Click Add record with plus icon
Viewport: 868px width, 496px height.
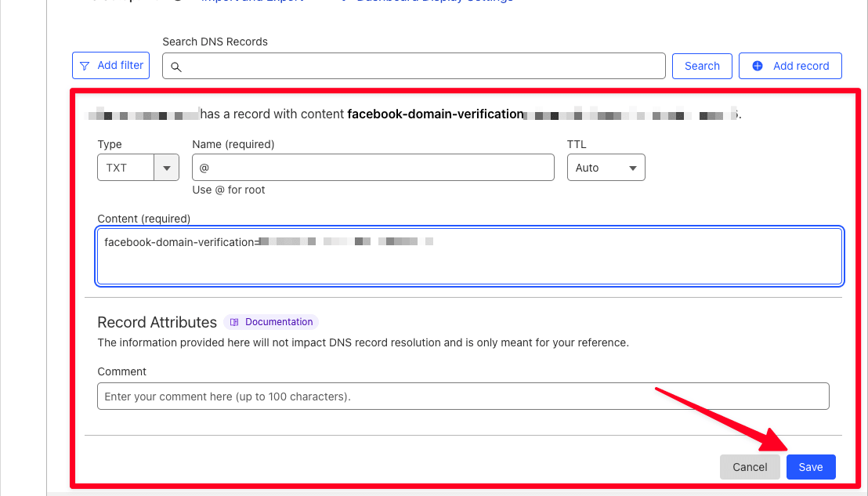point(790,67)
